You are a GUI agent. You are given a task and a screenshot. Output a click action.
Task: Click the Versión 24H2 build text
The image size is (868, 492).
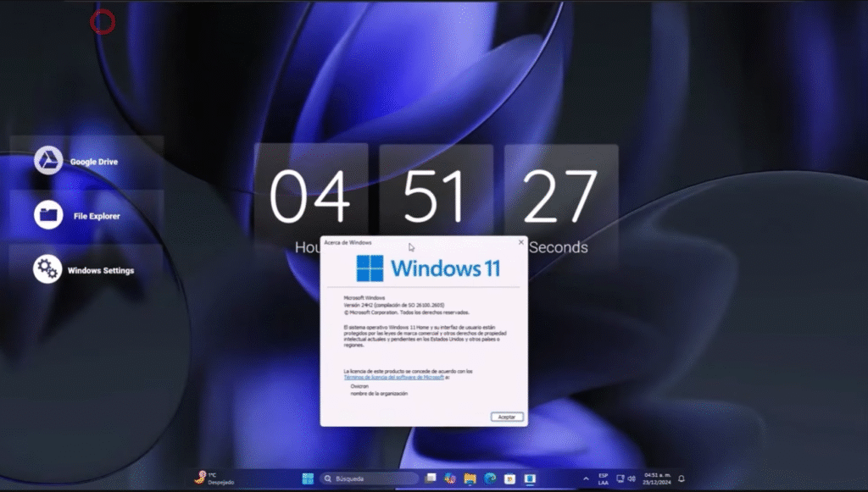tap(394, 305)
